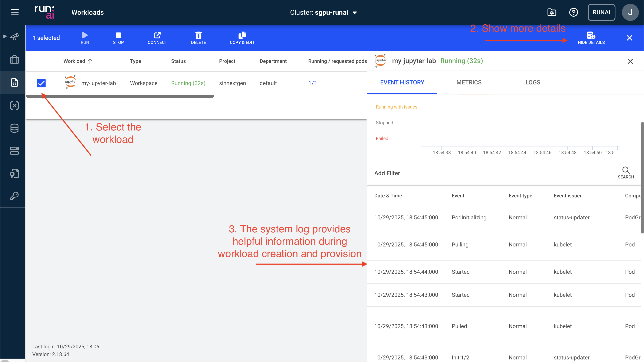The width and height of the screenshot is (644, 362).
Task: Open the compute resources icon in sidebar
Action: point(14,151)
